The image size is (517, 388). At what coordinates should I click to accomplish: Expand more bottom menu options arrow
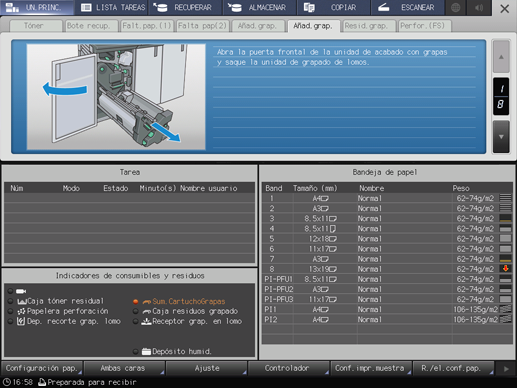(506, 369)
